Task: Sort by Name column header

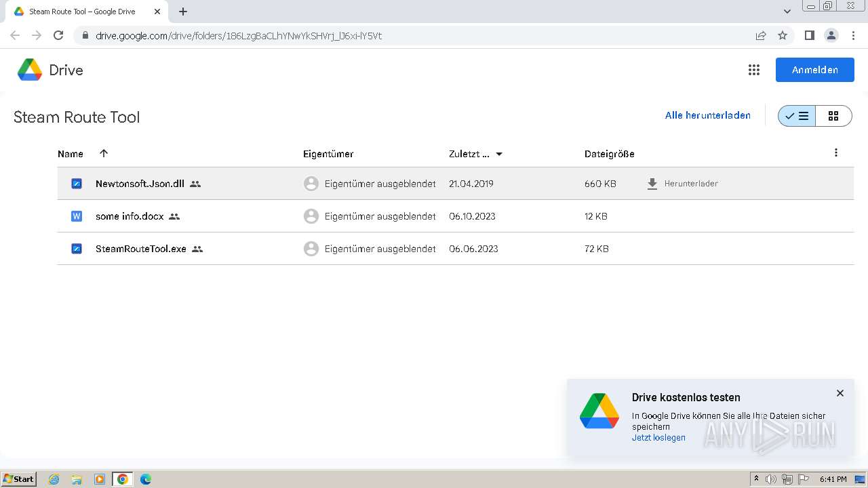Action: point(71,154)
